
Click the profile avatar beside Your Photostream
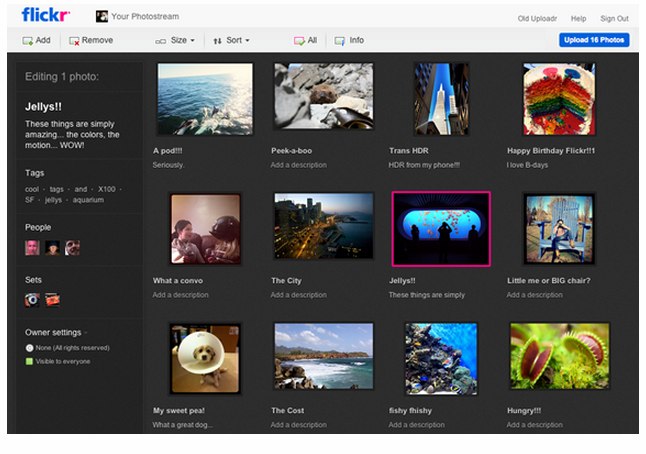102,17
